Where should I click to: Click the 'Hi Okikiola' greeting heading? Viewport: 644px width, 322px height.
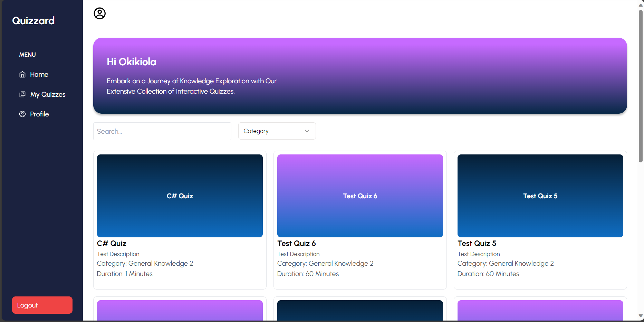[132, 62]
